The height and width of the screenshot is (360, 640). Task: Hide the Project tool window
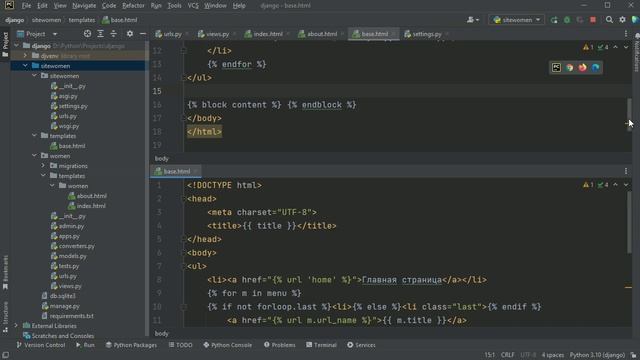pyautogui.click(x=143, y=34)
